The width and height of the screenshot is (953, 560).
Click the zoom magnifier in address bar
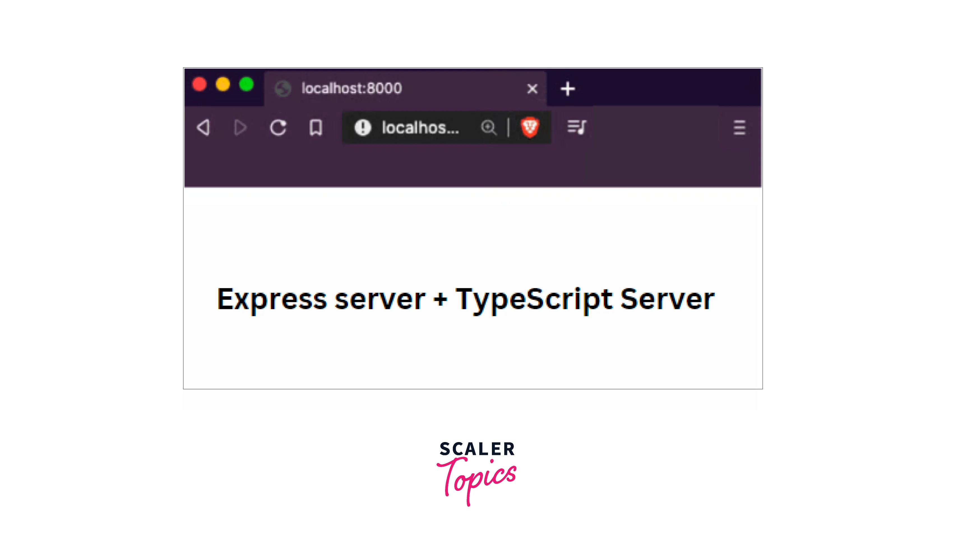[488, 127]
